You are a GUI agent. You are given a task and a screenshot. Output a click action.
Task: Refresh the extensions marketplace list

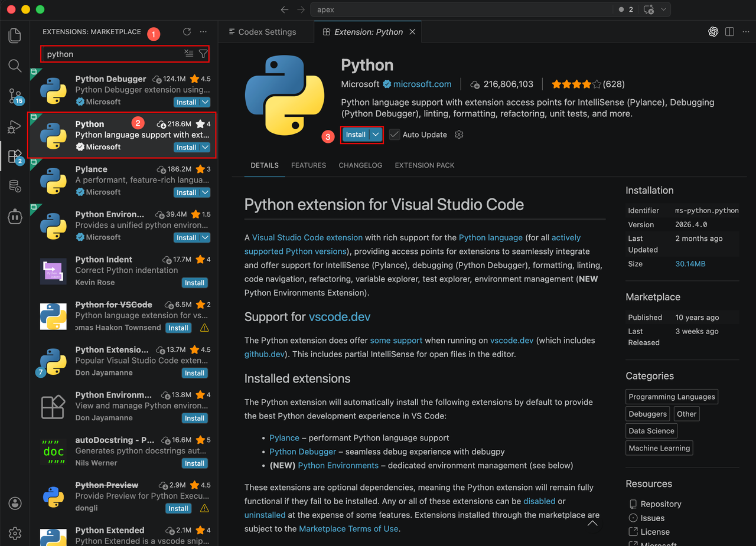click(187, 32)
